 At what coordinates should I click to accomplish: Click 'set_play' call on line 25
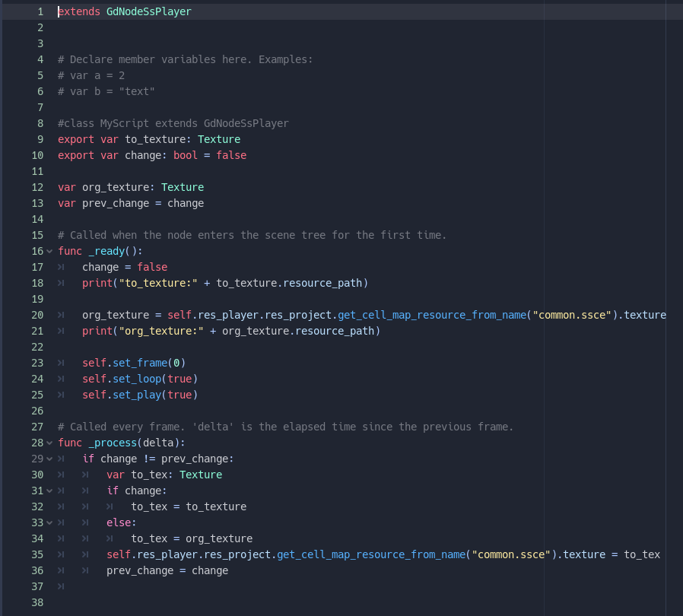(x=137, y=395)
